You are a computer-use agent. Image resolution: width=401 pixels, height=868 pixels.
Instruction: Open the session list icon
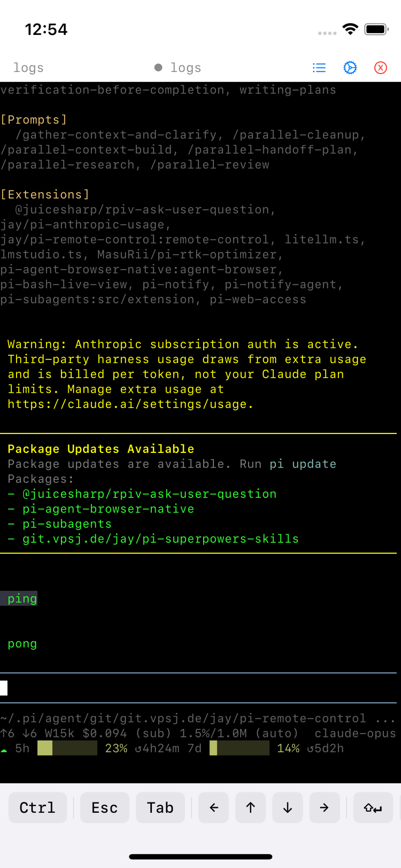coord(319,68)
